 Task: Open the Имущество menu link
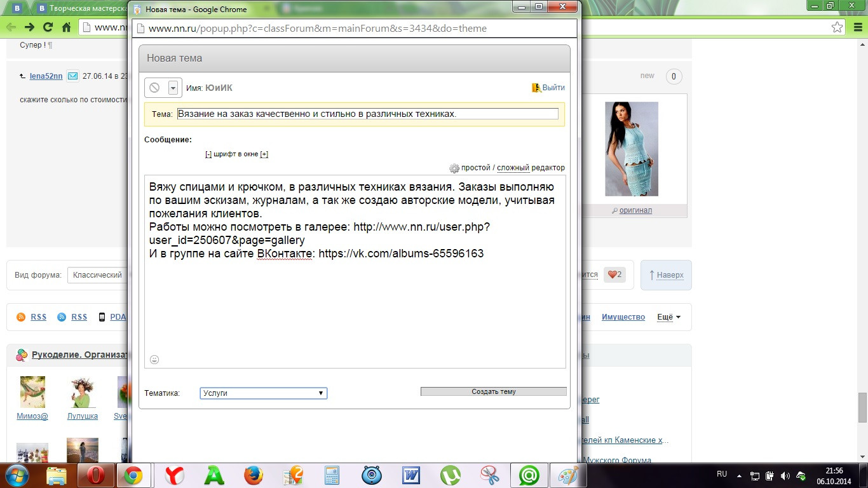[x=623, y=317]
